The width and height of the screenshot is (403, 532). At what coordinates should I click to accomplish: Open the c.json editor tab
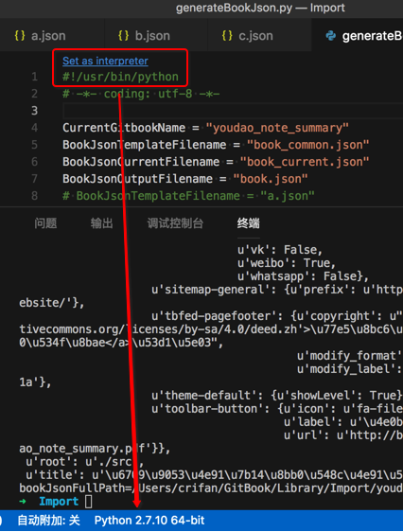259,35
